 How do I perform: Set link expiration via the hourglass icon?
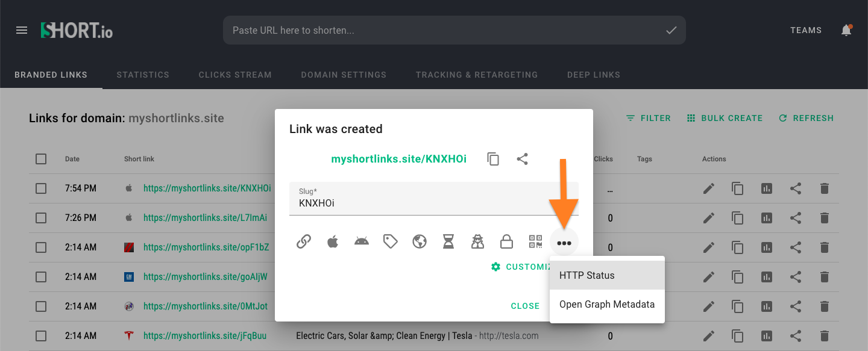point(448,241)
